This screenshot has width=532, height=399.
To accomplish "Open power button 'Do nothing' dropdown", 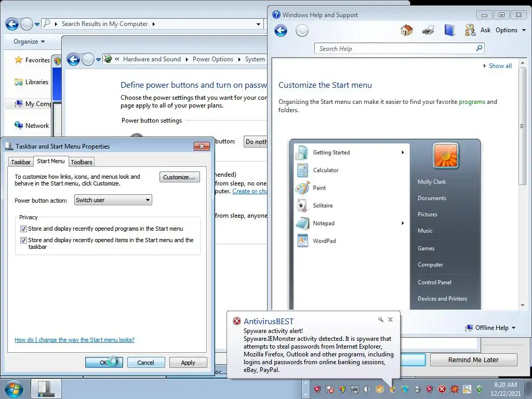I will pyautogui.click(x=256, y=141).
